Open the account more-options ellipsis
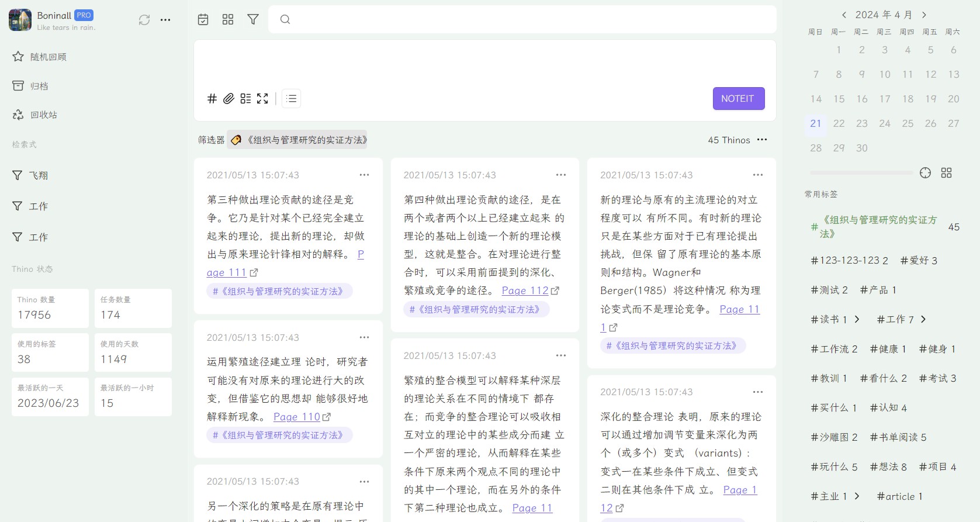980x522 pixels. [x=165, y=20]
